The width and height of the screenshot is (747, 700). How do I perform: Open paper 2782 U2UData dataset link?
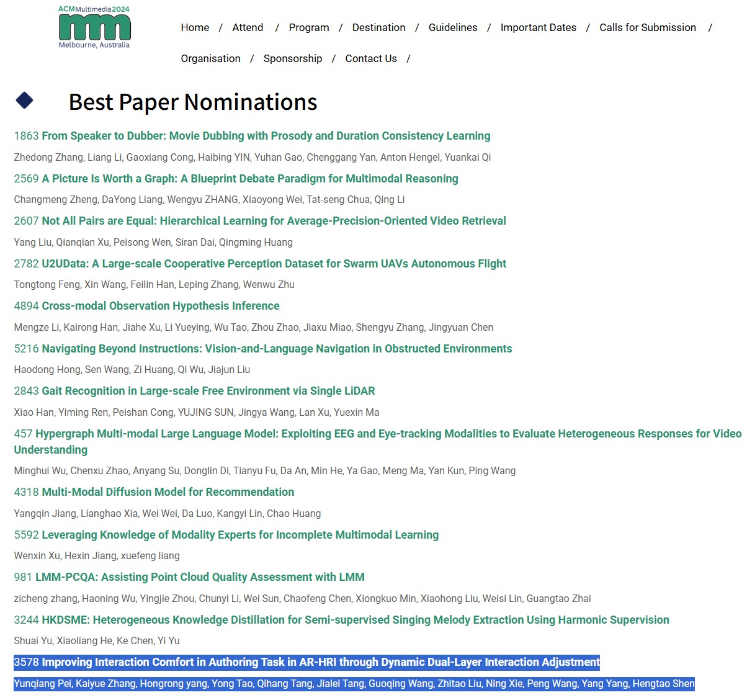pos(260,264)
